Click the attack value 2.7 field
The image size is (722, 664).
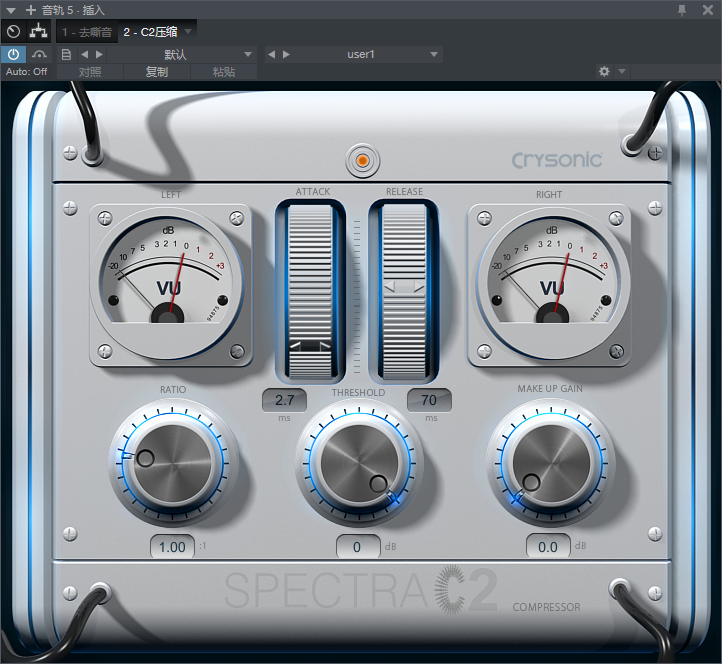coord(285,400)
